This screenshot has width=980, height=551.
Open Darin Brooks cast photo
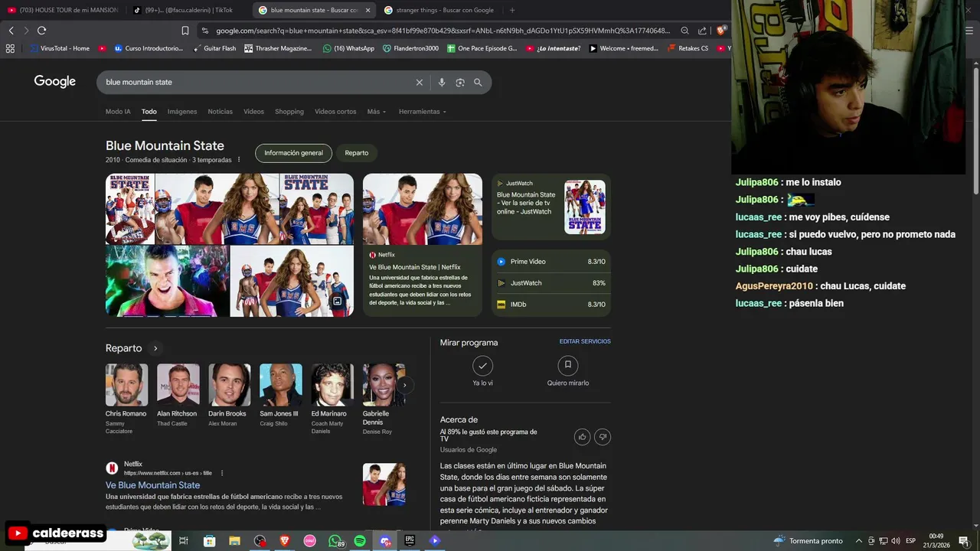click(229, 385)
